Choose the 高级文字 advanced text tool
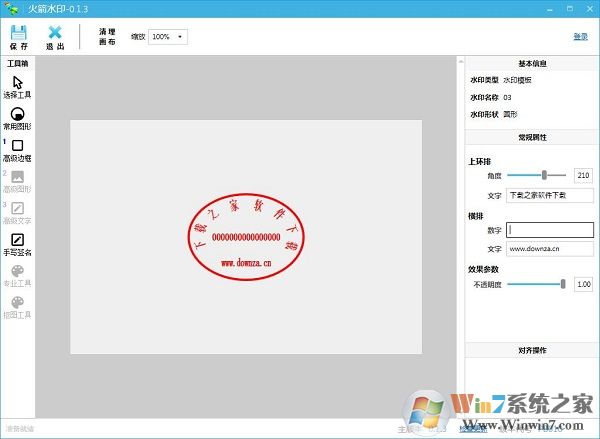The height and width of the screenshot is (439, 600). (17, 214)
